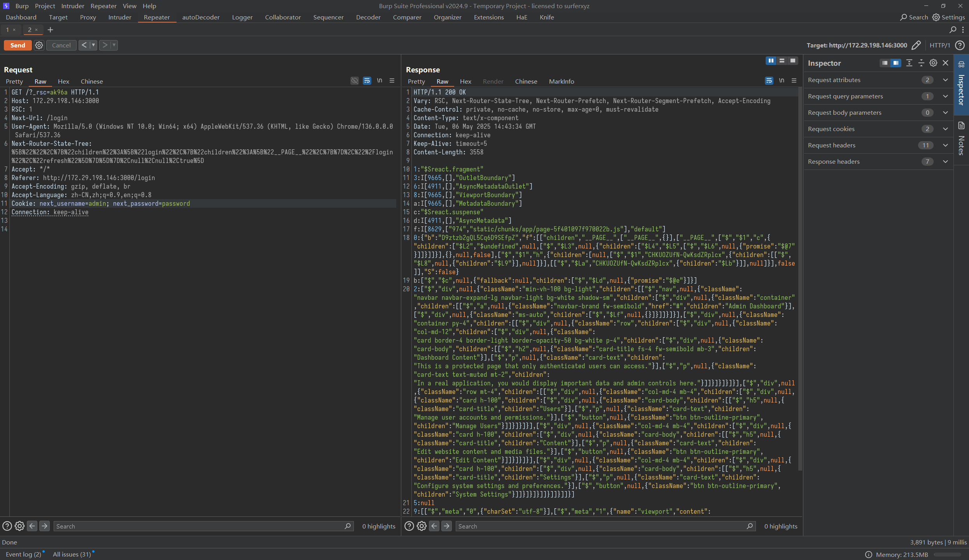
Task: Collapse all Inspector sections icon
Action: (x=921, y=63)
